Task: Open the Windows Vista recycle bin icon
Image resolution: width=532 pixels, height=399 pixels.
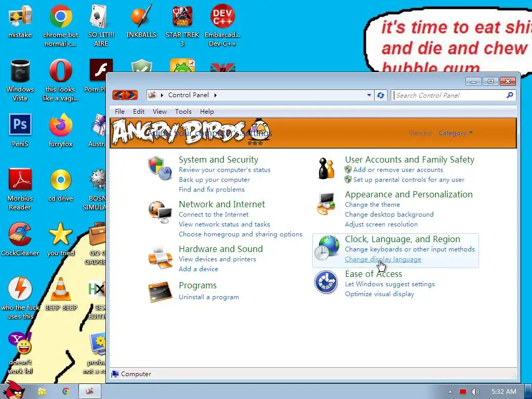Action: 20,80
